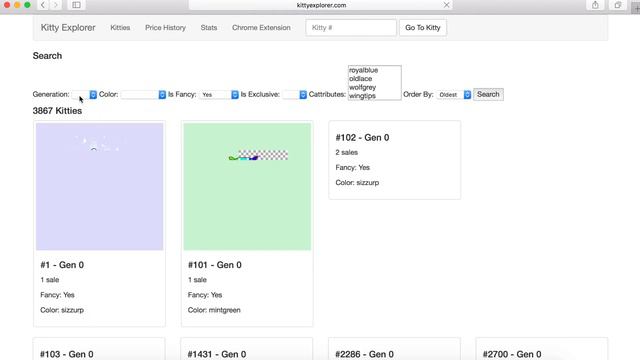
Task: Select royalblue in Cattributes list
Action: click(363, 70)
